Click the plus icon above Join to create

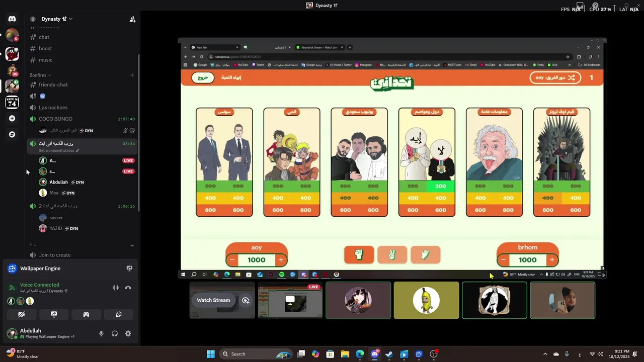click(132, 245)
